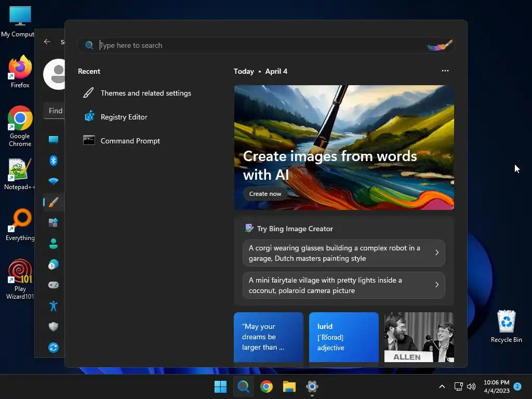Select the corgi wearing glasses prompt
The image size is (532, 399).
coord(344,253)
